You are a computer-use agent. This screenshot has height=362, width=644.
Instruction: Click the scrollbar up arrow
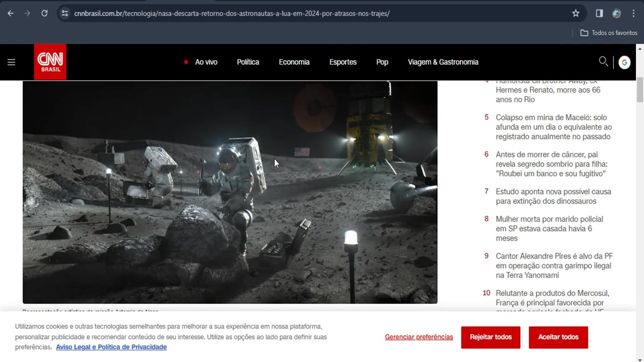coord(640,48)
